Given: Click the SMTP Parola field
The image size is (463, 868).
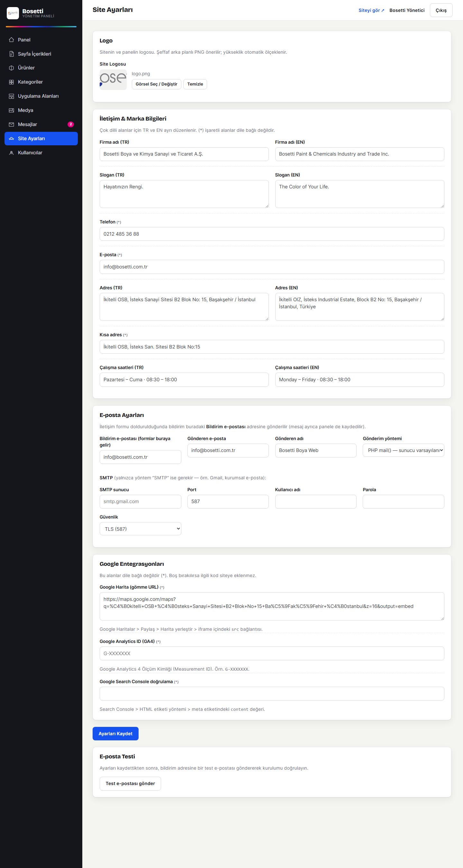Looking at the screenshot, I should pos(403,502).
